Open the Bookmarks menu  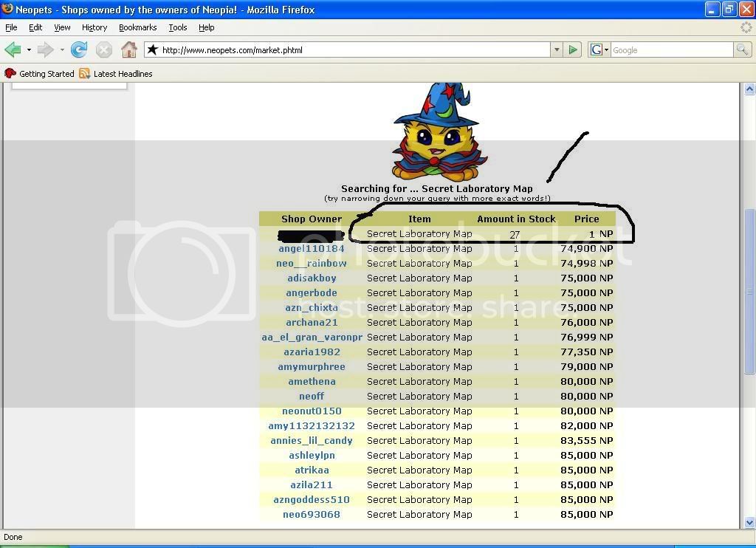[x=137, y=27]
